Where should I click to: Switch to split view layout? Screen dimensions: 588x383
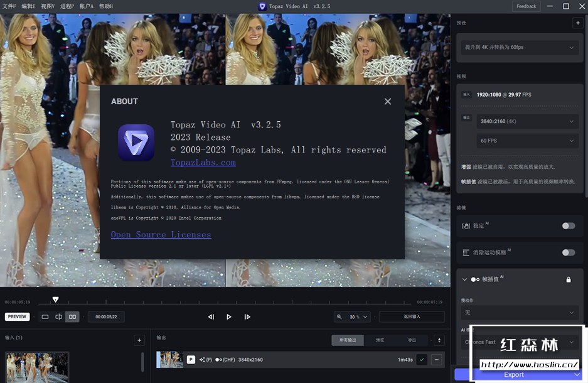58,317
